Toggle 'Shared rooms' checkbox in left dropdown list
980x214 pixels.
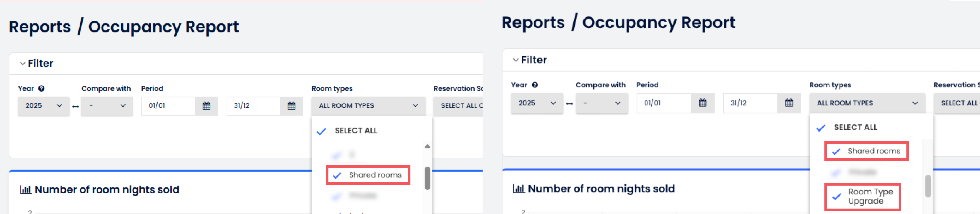(337, 175)
